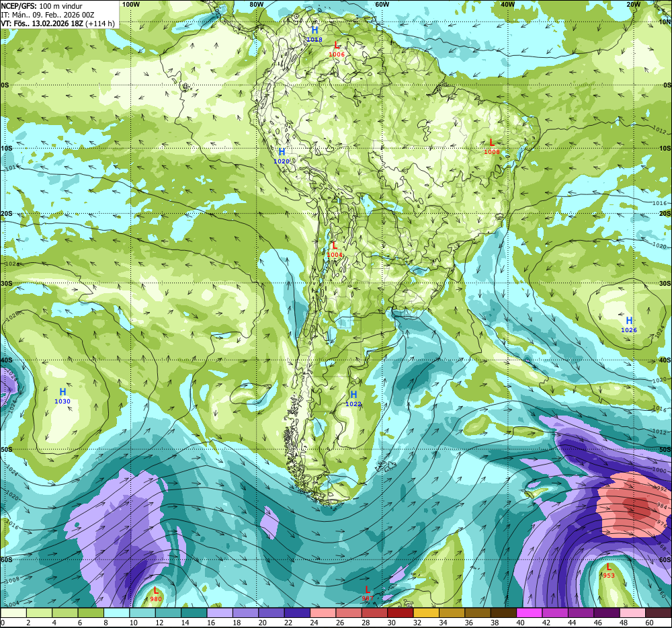Viewport: 672px width, 628px height.
Task: Click the dark blue 22–24 legend swatch
Action: tap(298, 613)
